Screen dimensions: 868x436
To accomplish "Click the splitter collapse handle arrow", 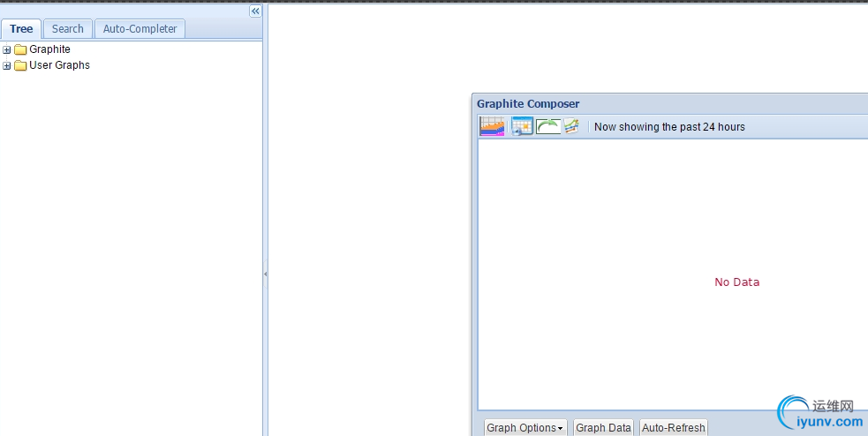I will pos(265,274).
